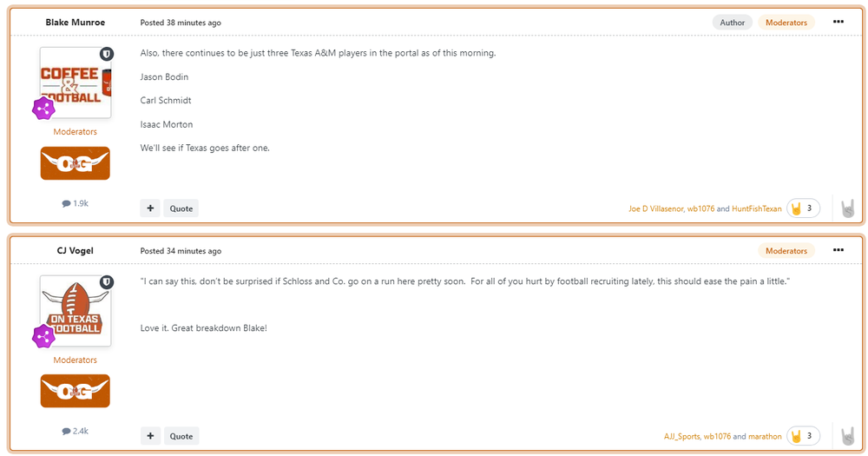Screen dimensions: 868x456
Task: Click the purple rank badge on Blake's avatar
Action: (x=43, y=109)
